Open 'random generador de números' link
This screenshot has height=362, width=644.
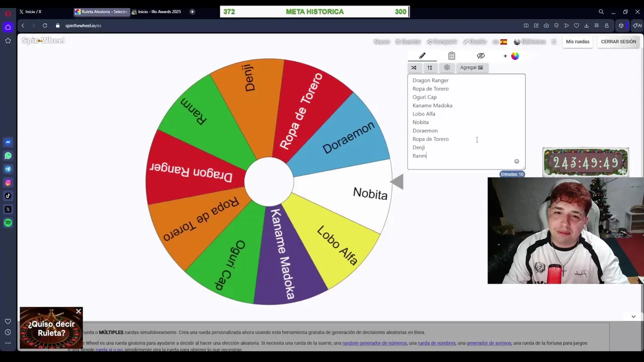tap(374, 343)
